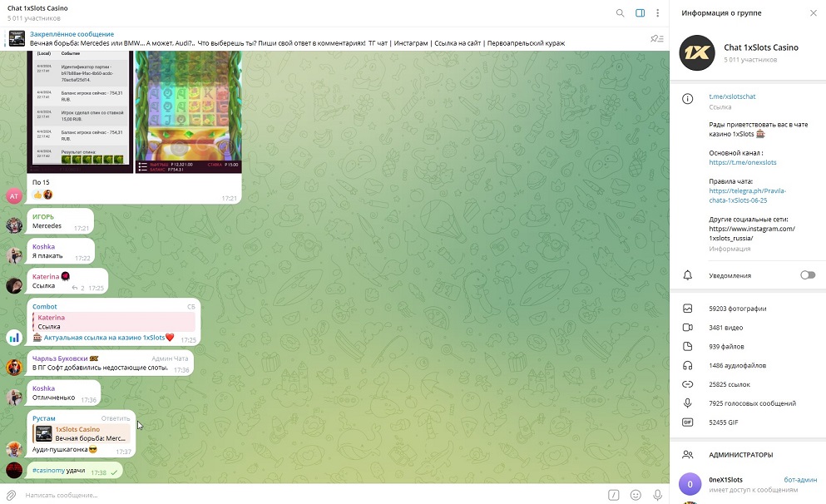Click the 'Админ Чата' badge
This screenshot has width=826, height=504.
[170, 358]
